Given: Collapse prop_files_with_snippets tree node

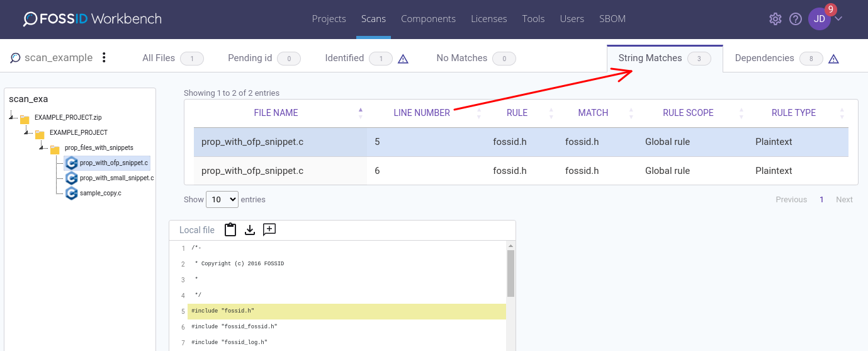Looking at the screenshot, I should [42, 147].
